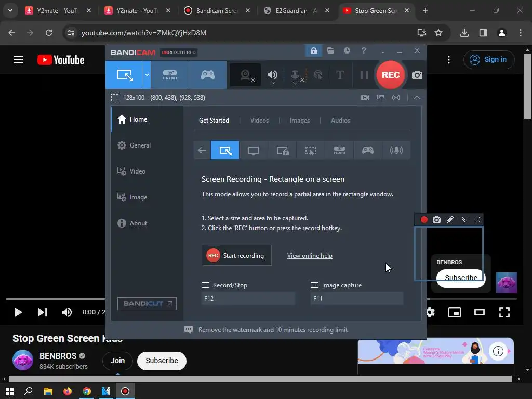The height and width of the screenshot is (399, 532).
Task: Switch to Images tab
Action: click(x=300, y=121)
